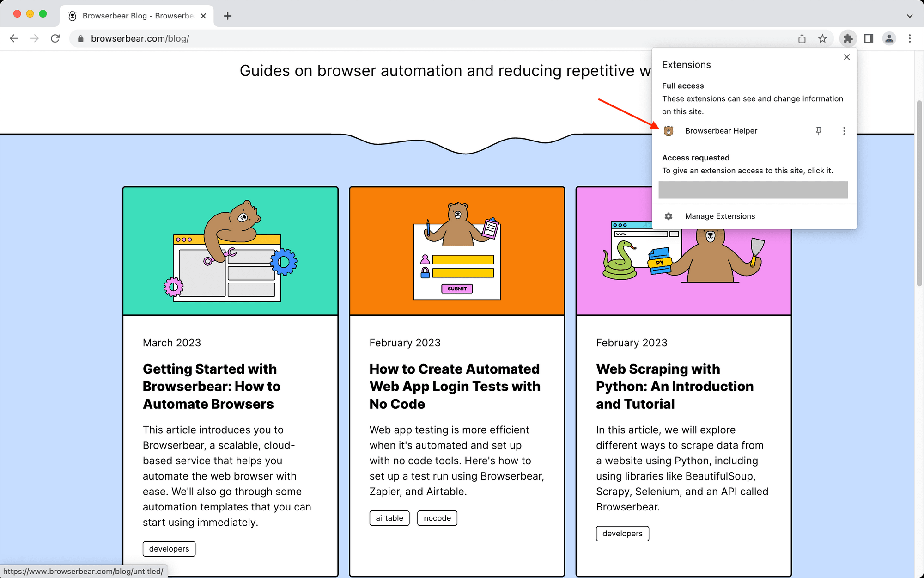The width and height of the screenshot is (924, 578).
Task: Pin Browserbear Helper to the toolbar
Action: 818,131
